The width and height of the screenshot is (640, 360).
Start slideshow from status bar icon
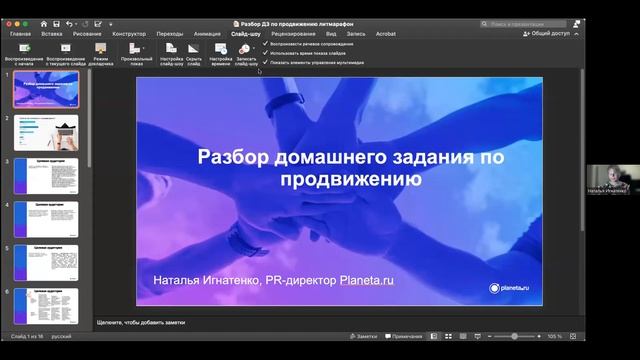click(478, 336)
